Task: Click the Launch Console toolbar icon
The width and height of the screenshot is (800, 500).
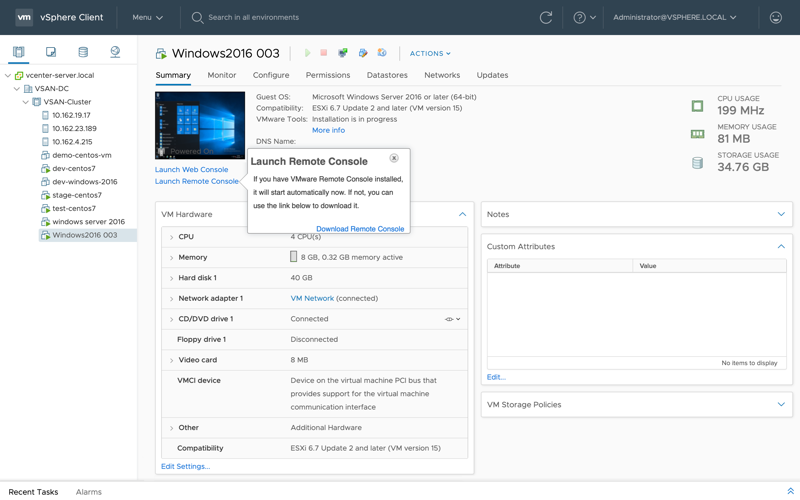Action: tap(343, 53)
